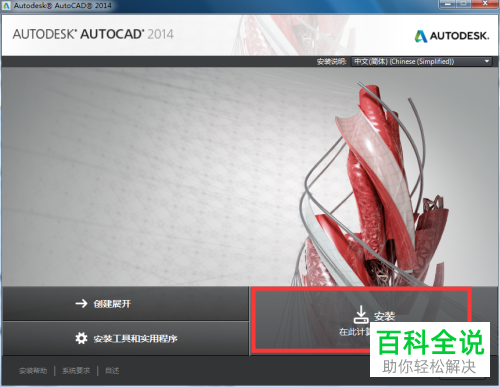Open 安装工具和实用程序 tools and utilities
Image resolution: width=500 pixels, height=387 pixels.
coord(126,339)
